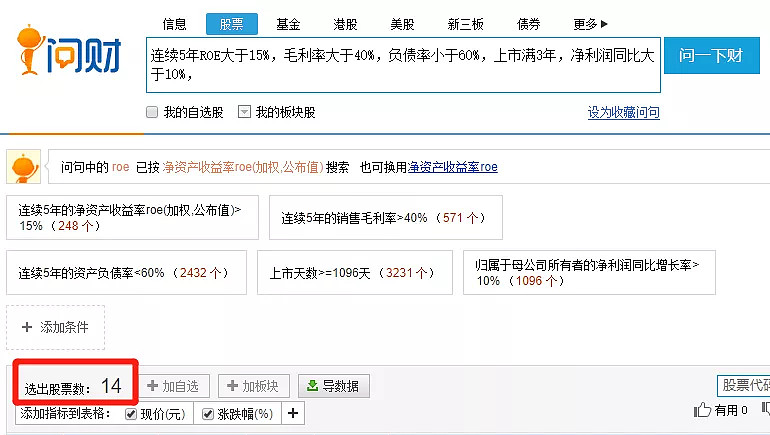This screenshot has width=770, height=435.
Task: Expand the 更多 category menu
Action: click(x=591, y=24)
